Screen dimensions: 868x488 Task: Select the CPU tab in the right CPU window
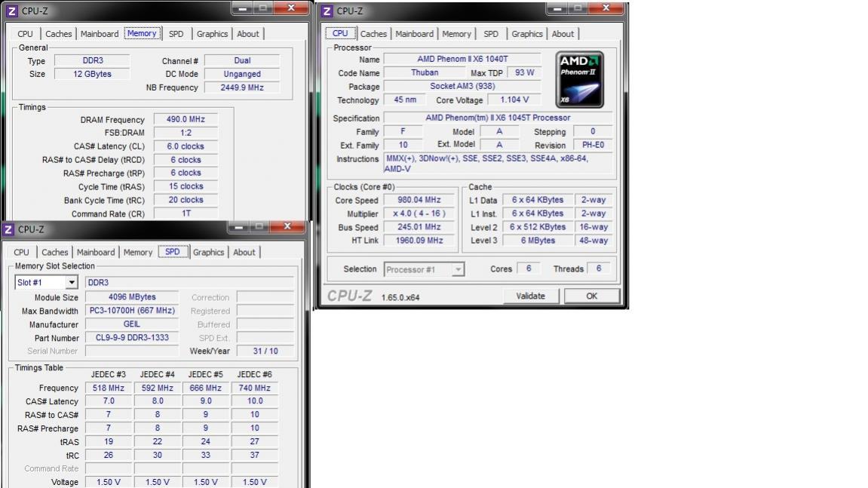click(340, 33)
